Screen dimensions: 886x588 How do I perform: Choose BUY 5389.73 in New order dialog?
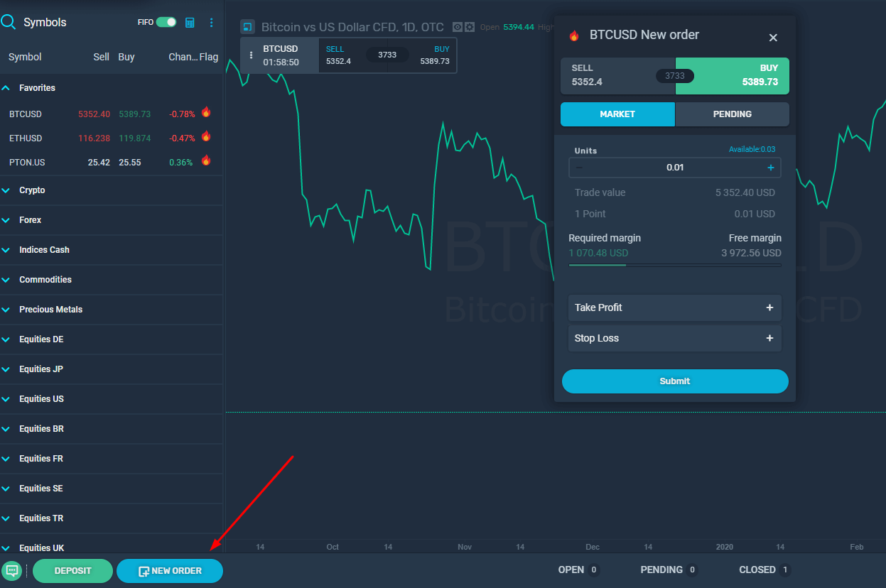733,76
